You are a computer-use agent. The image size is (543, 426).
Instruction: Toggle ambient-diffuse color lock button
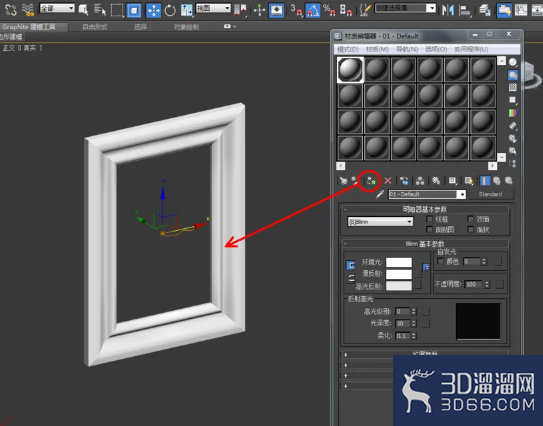click(x=351, y=265)
